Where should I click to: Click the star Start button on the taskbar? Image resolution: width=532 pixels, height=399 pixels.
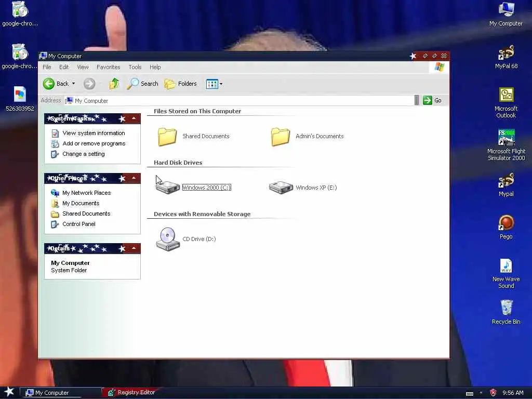point(9,392)
